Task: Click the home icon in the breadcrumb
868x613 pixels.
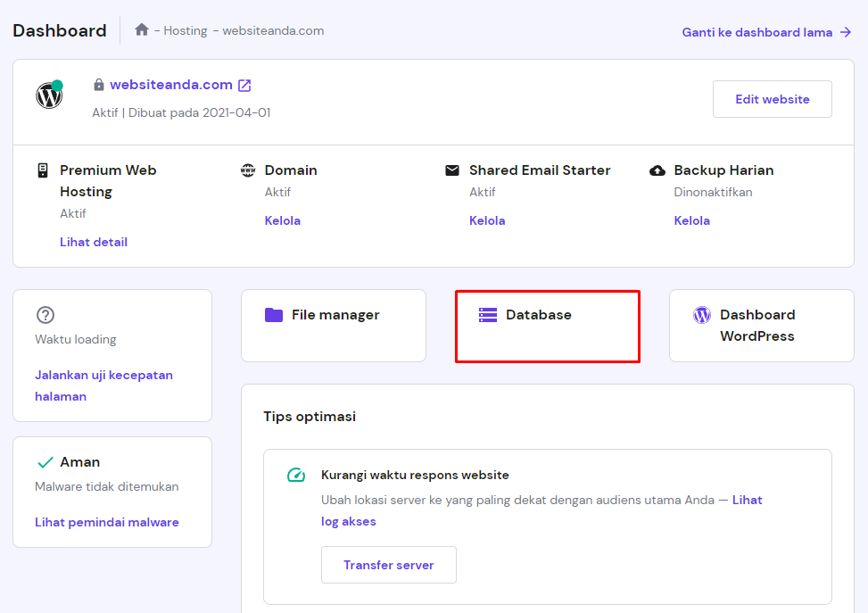Action: click(x=141, y=29)
